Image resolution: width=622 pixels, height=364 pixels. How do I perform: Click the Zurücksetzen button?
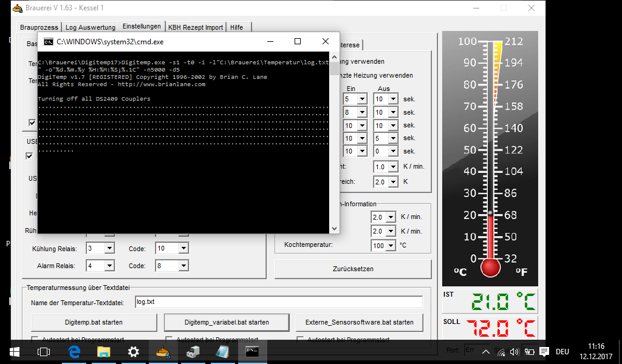[353, 269]
